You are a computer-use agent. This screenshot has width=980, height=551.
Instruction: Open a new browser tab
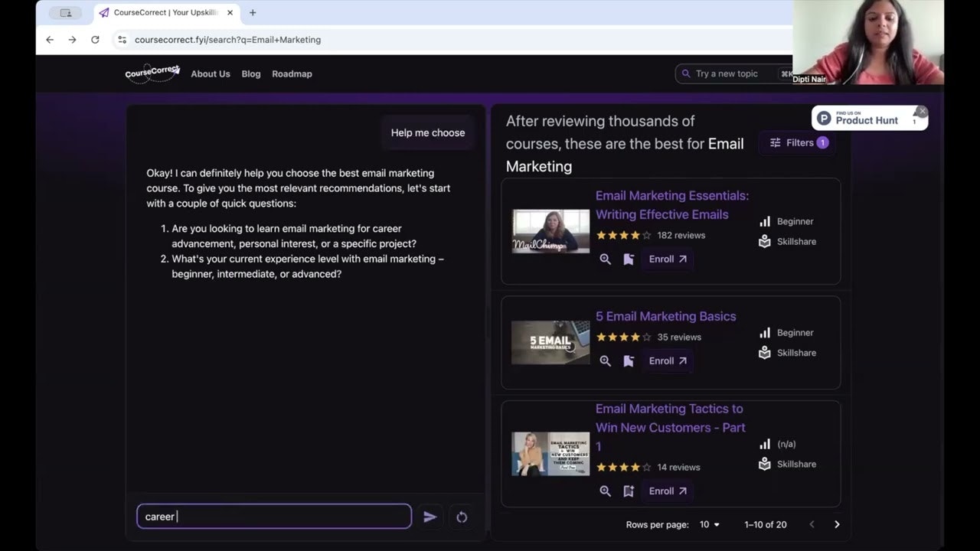253,12
